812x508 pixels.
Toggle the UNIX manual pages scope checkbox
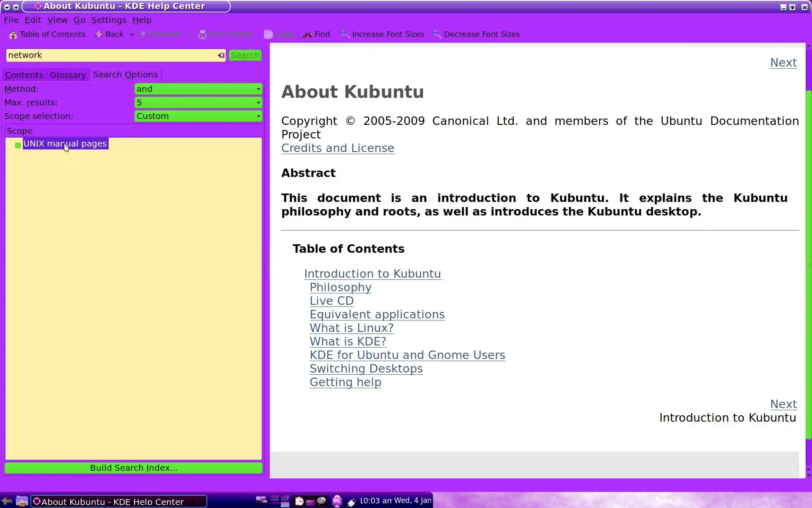pyautogui.click(x=18, y=145)
